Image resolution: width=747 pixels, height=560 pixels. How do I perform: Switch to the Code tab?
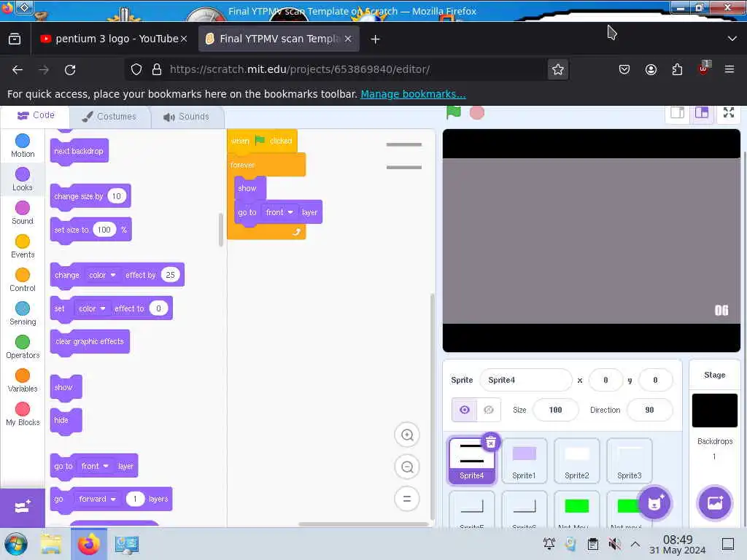click(x=36, y=116)
